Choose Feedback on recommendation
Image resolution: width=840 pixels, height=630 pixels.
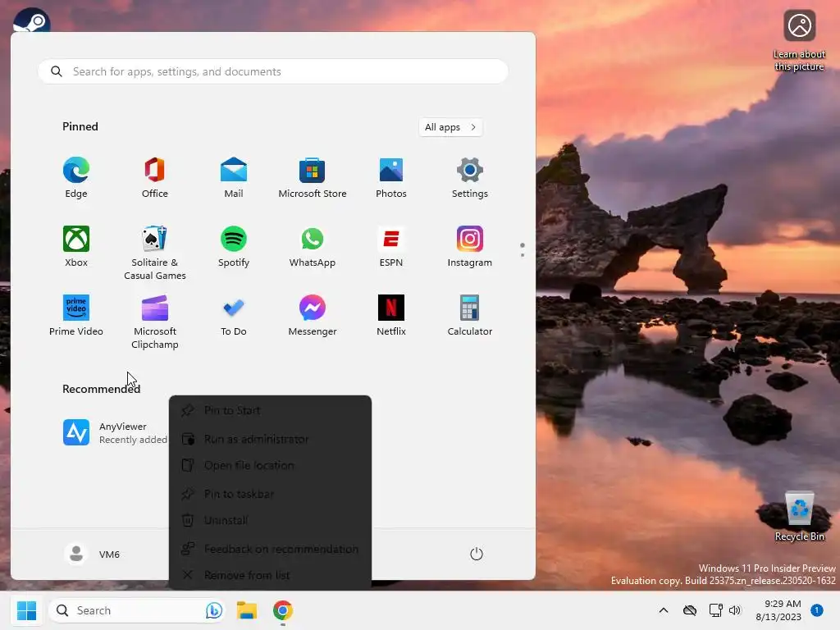click(270, 549)
